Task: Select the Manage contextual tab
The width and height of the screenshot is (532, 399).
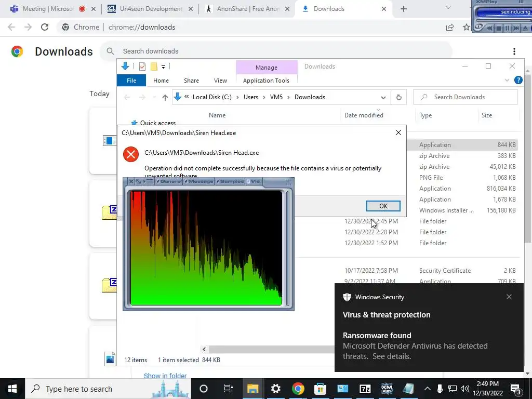Action: [267, 68]
